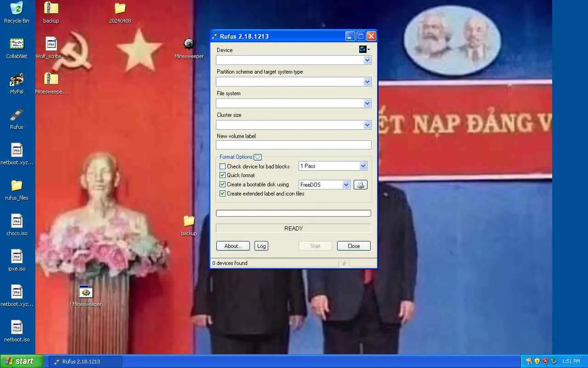Screen dimensions: 588x368
Task: Click the format progress bar
Action: (294, 213)
